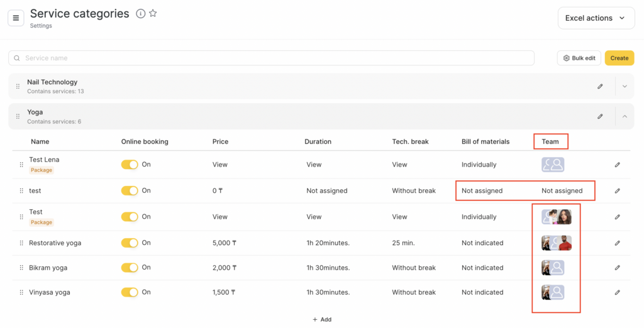This screenshot has width=644, height=328.
Task: Toggle online booking for Test Lena
Action: (x=130, y=165)
